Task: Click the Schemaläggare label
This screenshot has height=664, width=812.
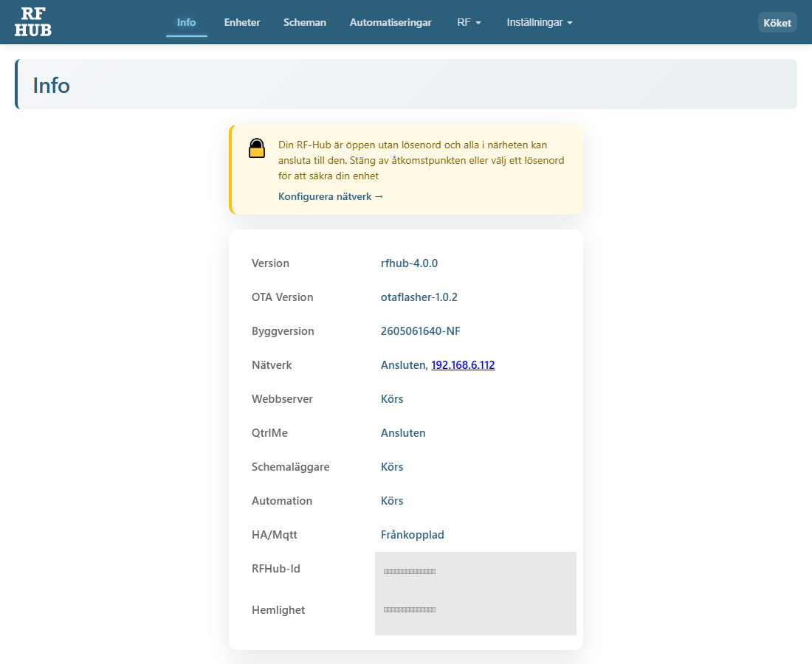Action: click(x=291, y=467)
